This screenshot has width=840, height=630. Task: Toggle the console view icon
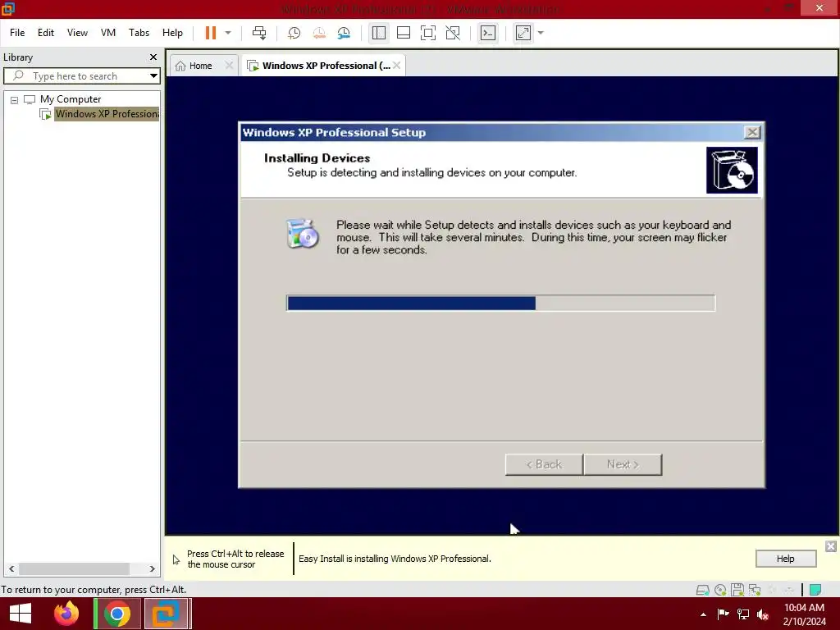tap(487, 33)
